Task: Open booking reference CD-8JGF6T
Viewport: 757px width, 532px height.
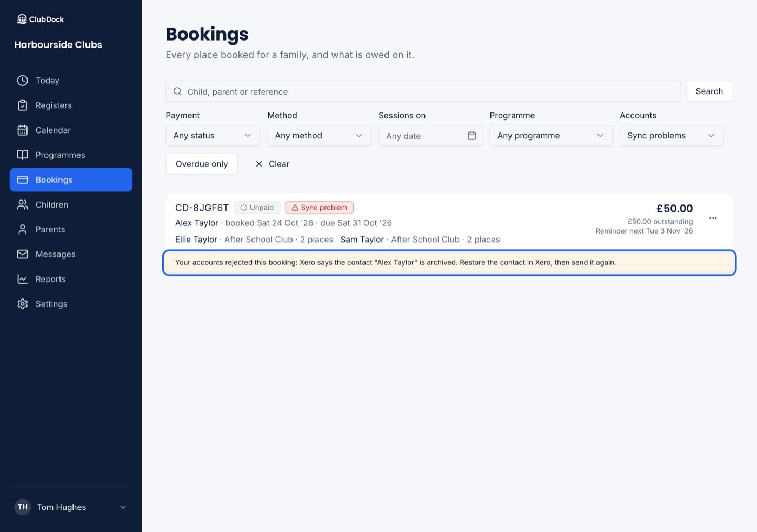Action: pos(202,208)
